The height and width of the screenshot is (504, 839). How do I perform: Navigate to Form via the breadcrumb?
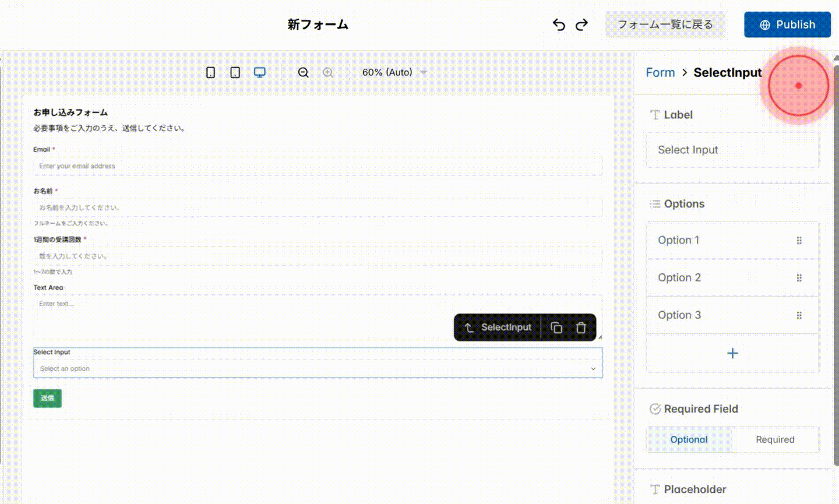click(x=660, y=72)
